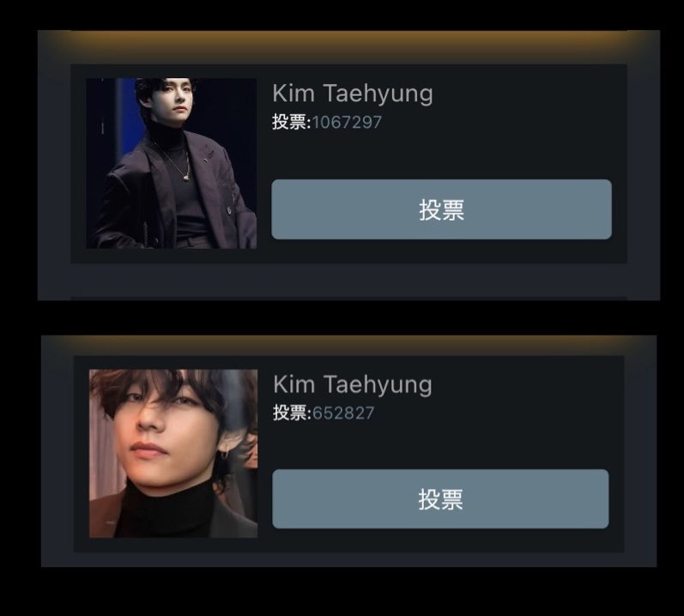684x616 pixels.
Task: Select the Kim Taehyung name in top card
Action: (x=353, y=94)
